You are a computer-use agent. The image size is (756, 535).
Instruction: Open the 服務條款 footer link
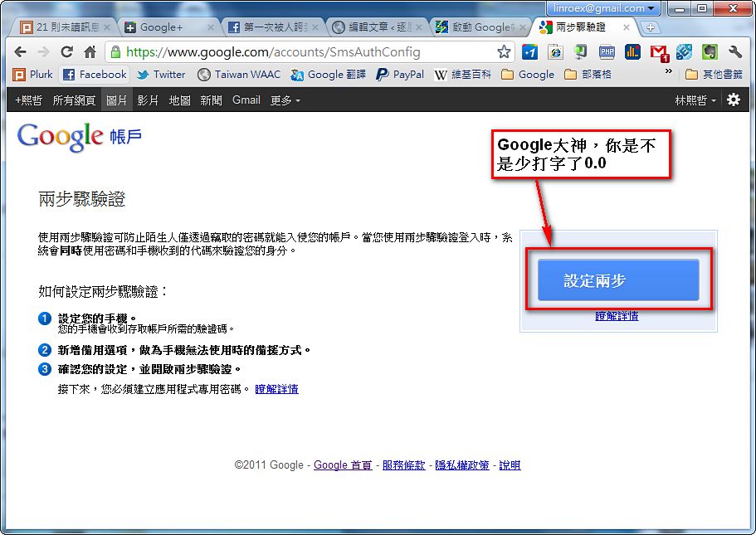403,465
